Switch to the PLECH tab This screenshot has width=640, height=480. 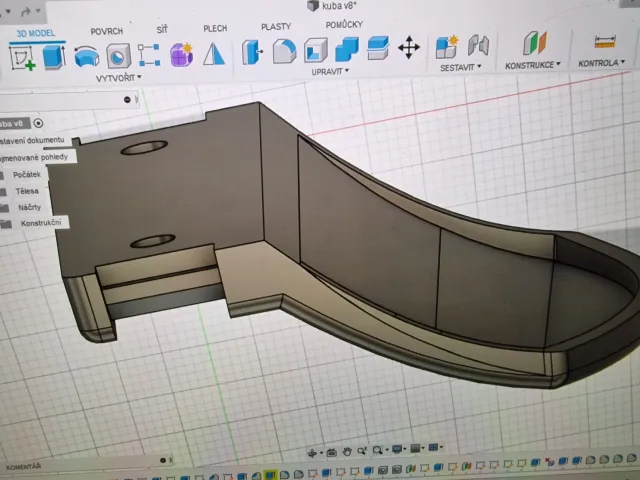(x=215, y=28)
